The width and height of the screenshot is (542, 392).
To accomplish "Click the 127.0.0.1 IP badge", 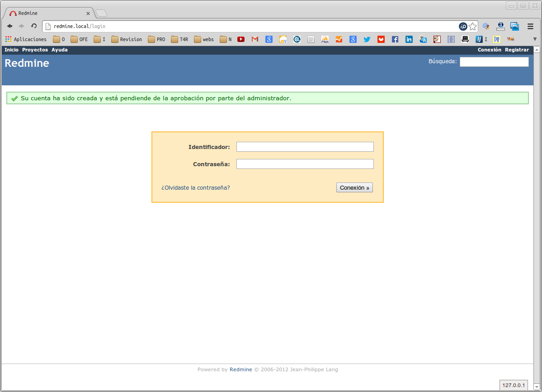I will 514,385.
